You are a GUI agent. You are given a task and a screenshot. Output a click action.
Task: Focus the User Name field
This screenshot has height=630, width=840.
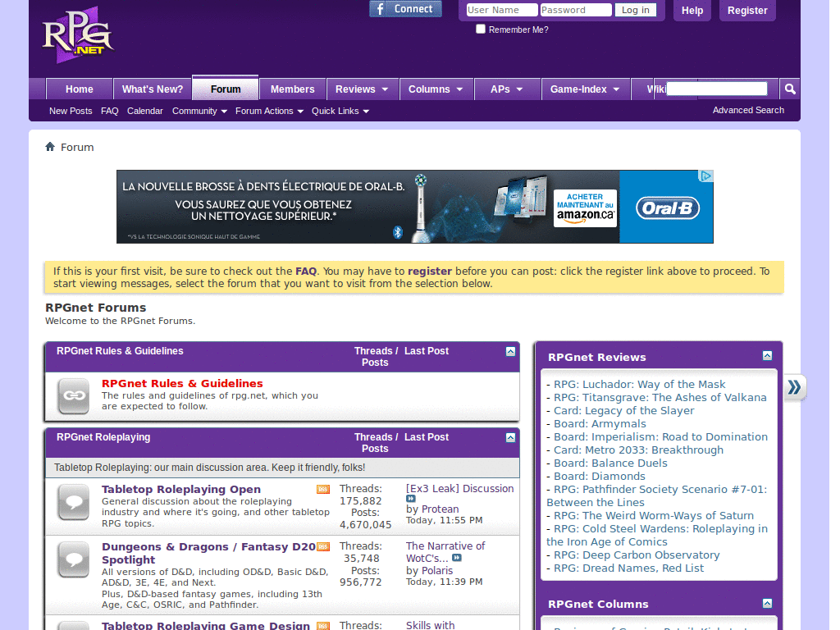[501, 10]
